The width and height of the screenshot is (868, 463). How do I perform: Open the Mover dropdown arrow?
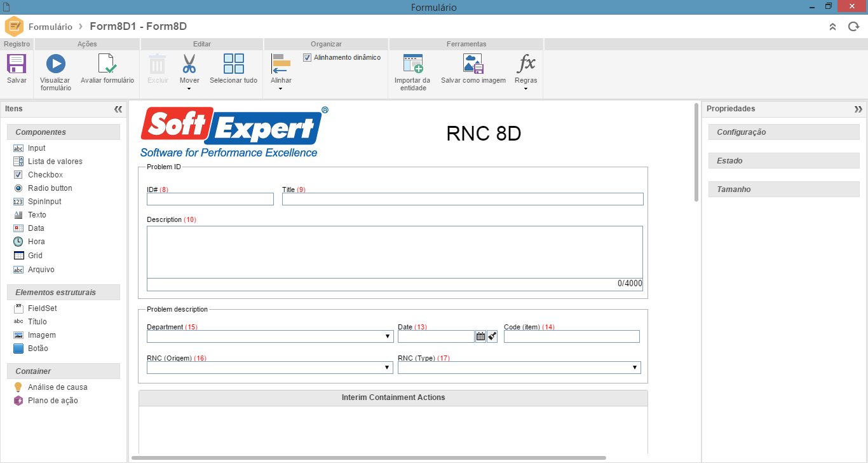click(x=189, y=89)
